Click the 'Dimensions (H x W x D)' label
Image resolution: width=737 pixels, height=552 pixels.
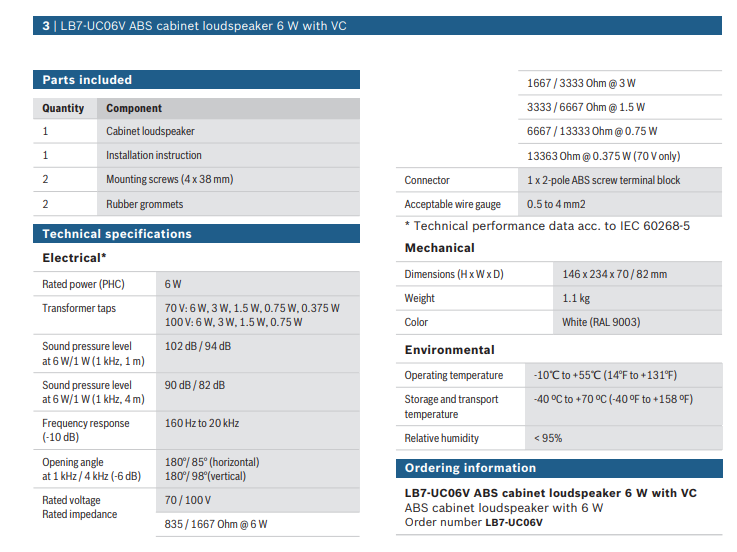[x=454, y=274]
